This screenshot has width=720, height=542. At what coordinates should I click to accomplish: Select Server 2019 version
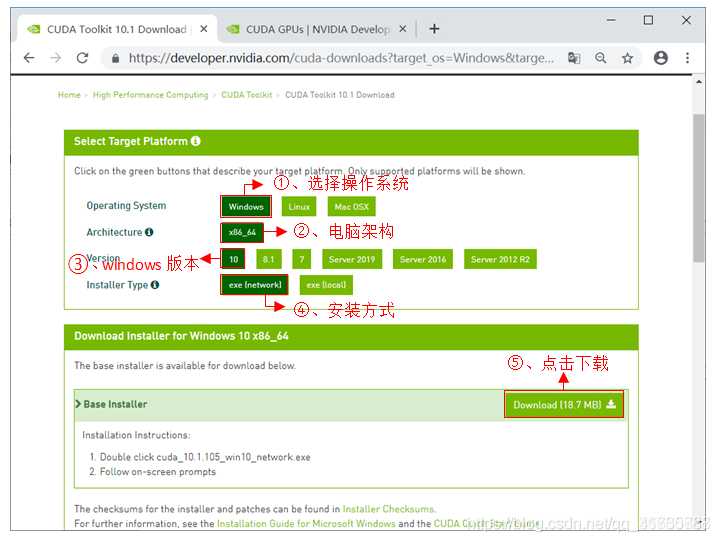point(352,259)
